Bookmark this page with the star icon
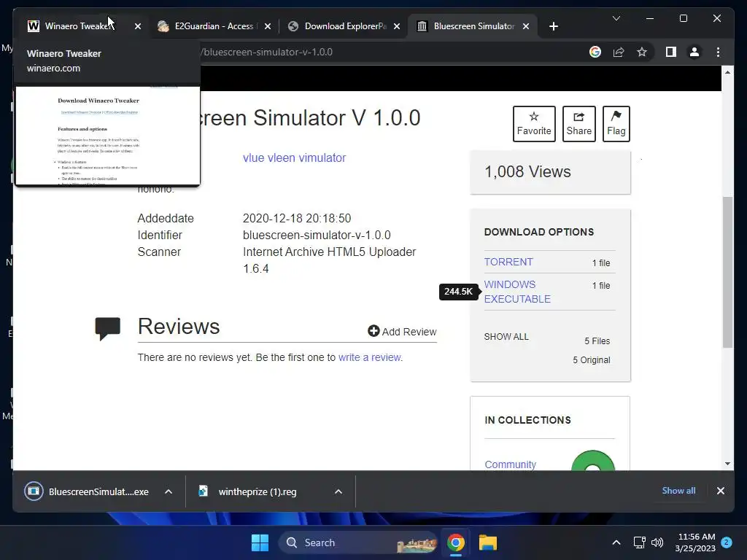747x560 pixels. [x=642, y=52]
